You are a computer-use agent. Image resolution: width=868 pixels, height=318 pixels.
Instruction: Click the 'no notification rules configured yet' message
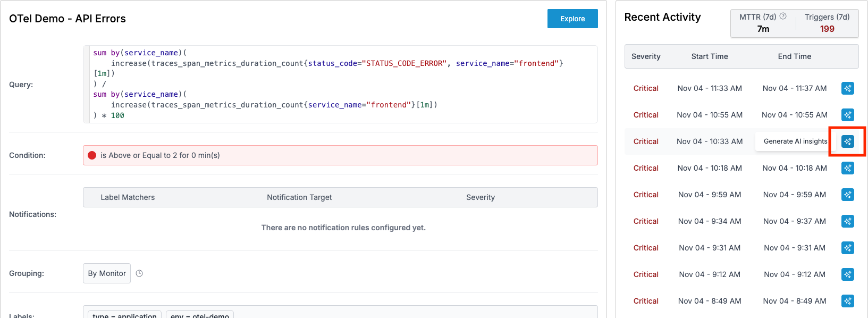coord(343,228)
